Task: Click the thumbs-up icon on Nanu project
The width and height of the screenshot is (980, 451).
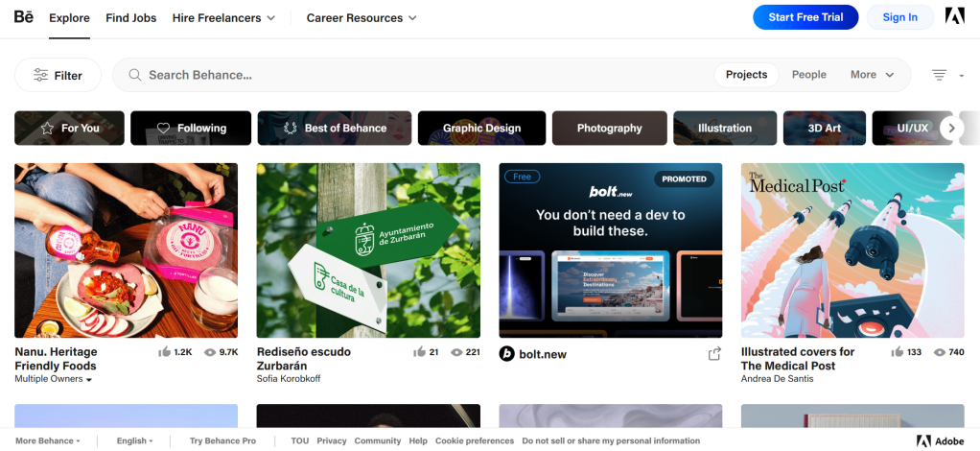Action: click(x=164, y=352)
